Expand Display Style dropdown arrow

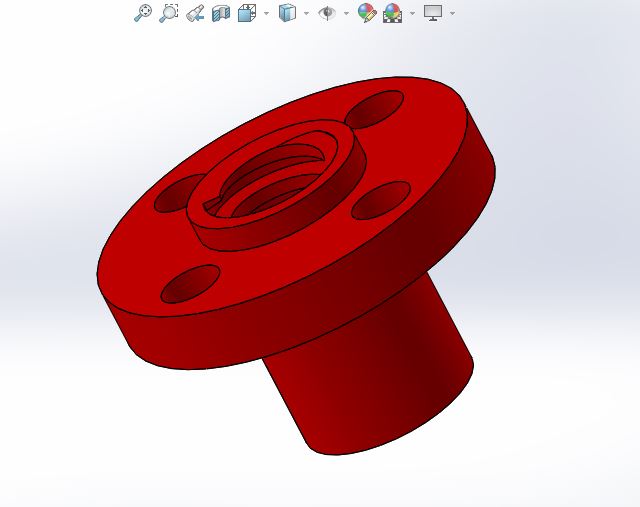[307, 13]
